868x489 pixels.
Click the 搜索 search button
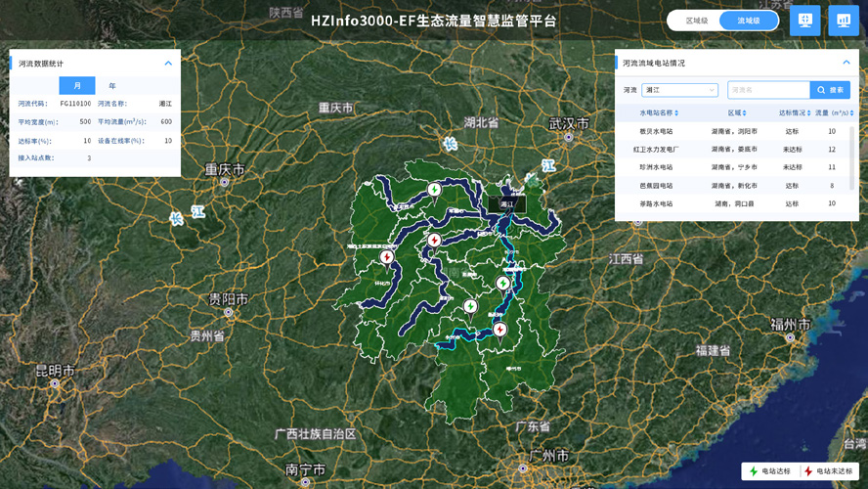coord(830,90)
